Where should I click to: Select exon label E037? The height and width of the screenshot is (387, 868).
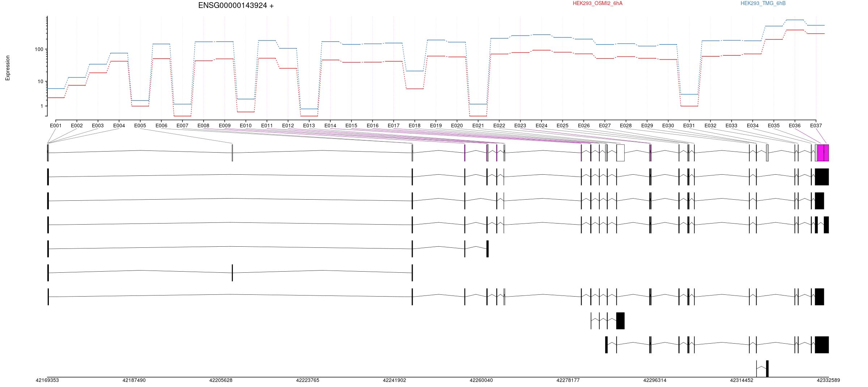click(816, 126)
